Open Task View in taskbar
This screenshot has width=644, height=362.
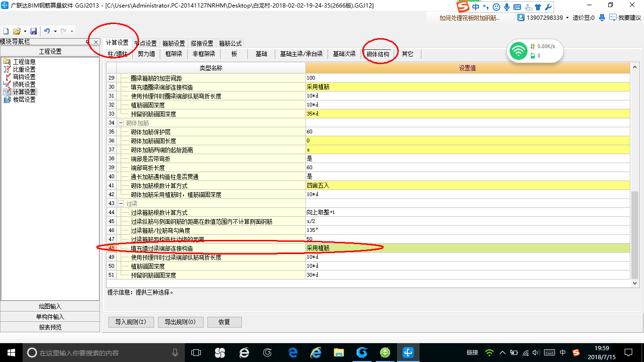(x=196, y=352)
